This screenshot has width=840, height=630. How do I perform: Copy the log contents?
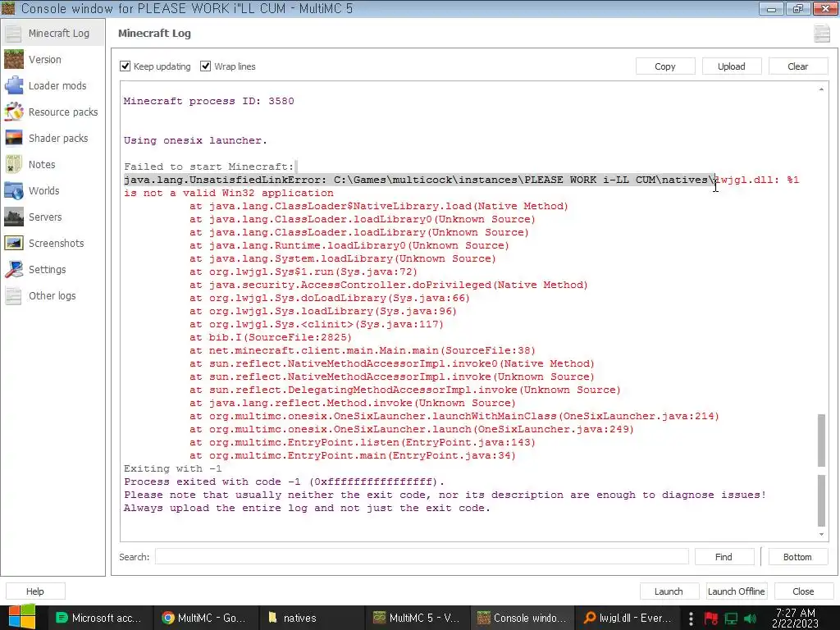coord(664,66)
